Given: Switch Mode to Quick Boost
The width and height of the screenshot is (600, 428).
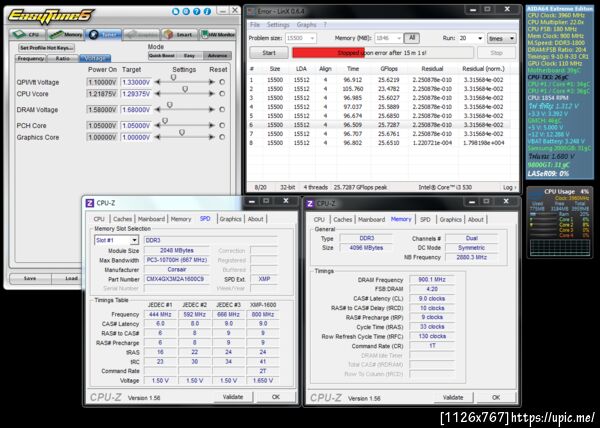Looking at the screenshot, I should coord(162,55).
